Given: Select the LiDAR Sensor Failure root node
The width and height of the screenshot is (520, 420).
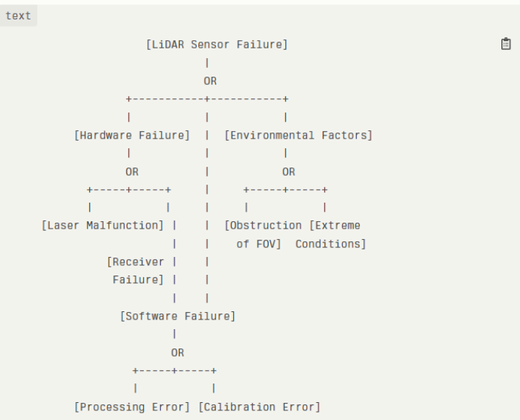Looking at the screenshot, I should 217,45.
